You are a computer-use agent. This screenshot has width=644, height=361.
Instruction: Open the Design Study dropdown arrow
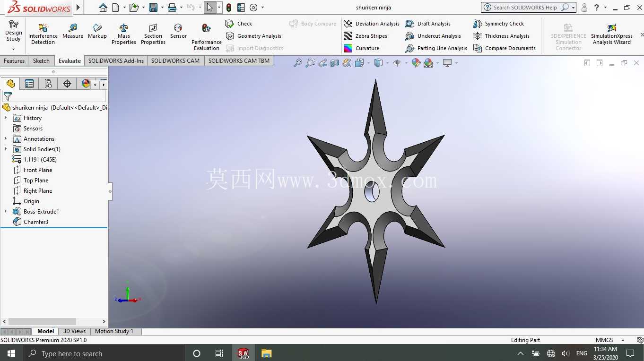[x=13, y=49]
